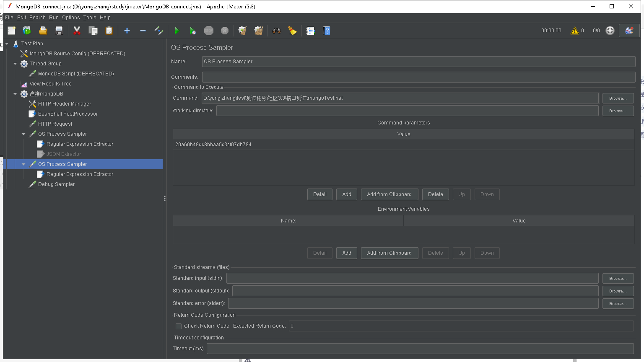Click the Copy toolbar icon

click(x=93, y=31)
